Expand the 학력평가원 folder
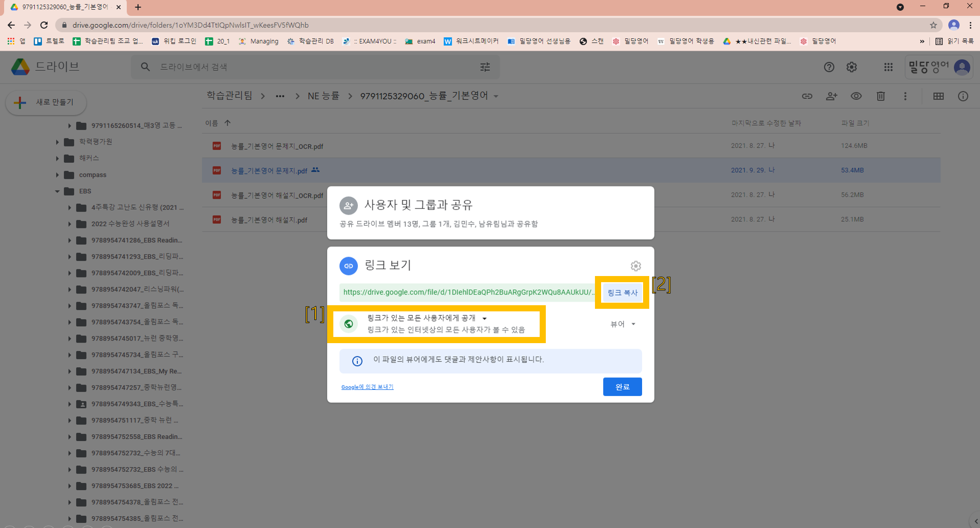Image resolution: width=980 pixels, height=528 pixels. tap(57, 142)
